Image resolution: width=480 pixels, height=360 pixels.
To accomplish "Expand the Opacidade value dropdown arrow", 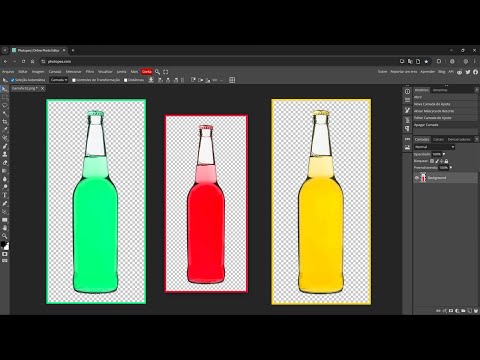I will pyautogui.click(x=444, y=154).
